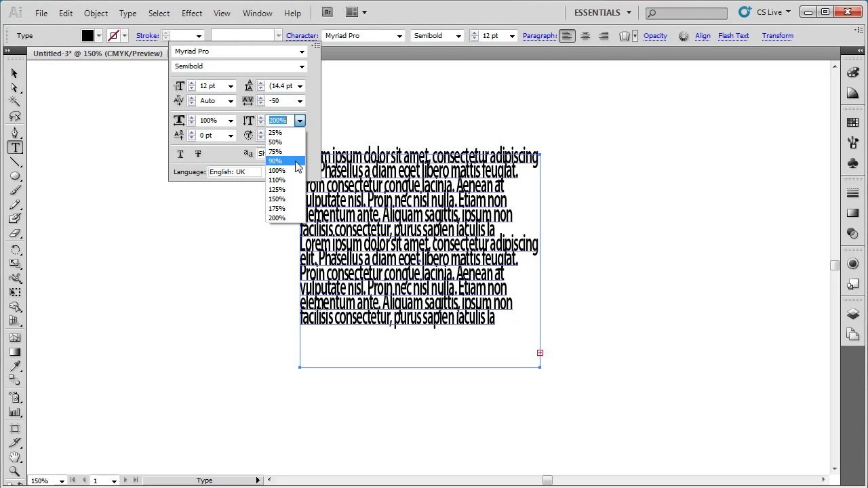This screenshot has height=488, width=868.
Task: Toggle Underline in Character panel
Action: tap(180, 155)
